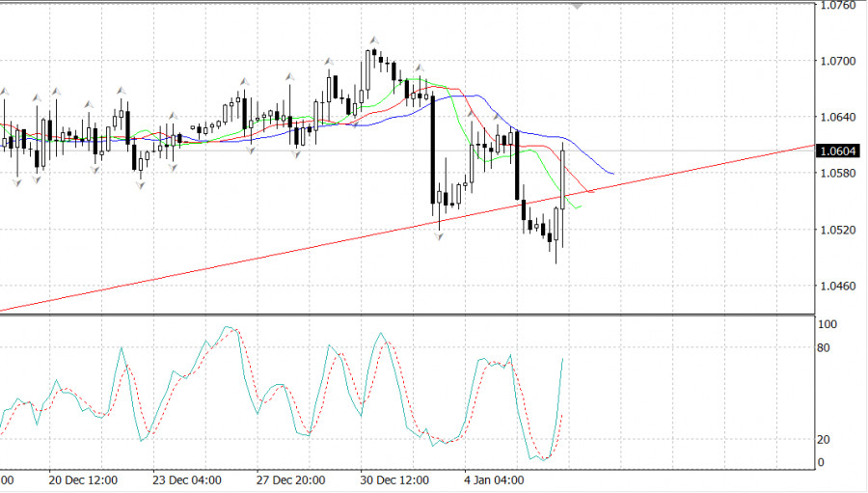Screen dimensions: 868x493
Task: Grab the divider between chart and oscillator
Action: click(x=405, y=315)
